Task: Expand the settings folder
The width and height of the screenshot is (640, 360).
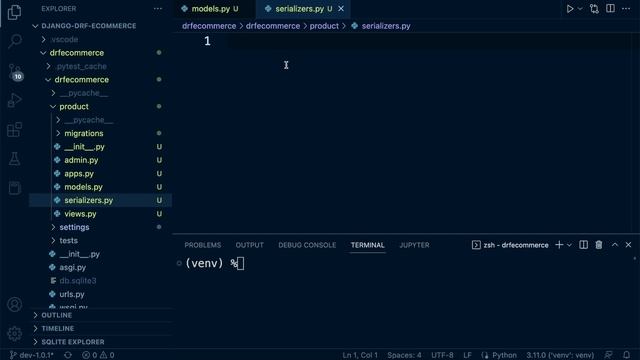Action: tap(74, 227)
